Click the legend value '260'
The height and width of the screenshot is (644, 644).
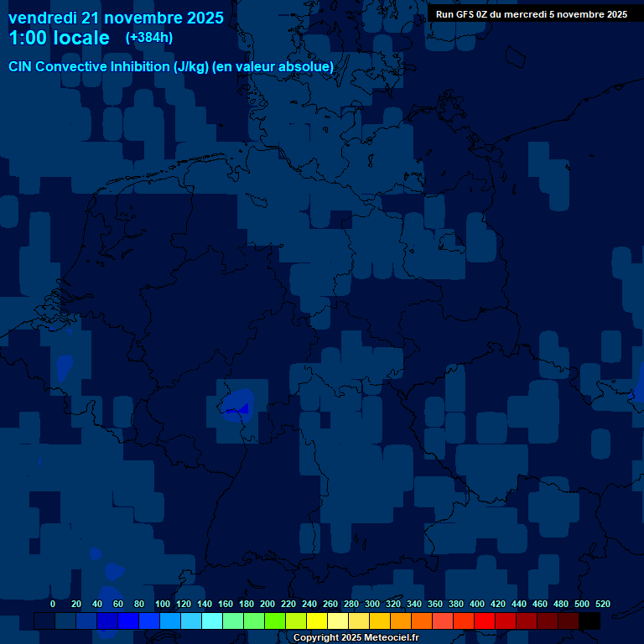pos(330,604)
